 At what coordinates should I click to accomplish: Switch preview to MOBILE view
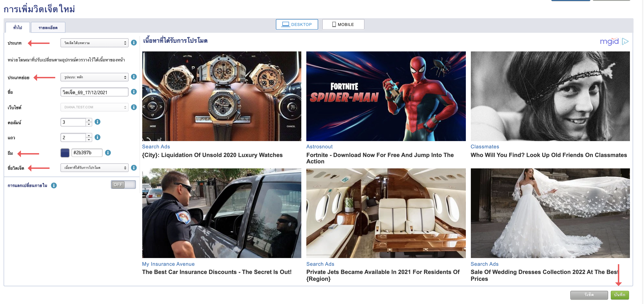tap(343, 25)
